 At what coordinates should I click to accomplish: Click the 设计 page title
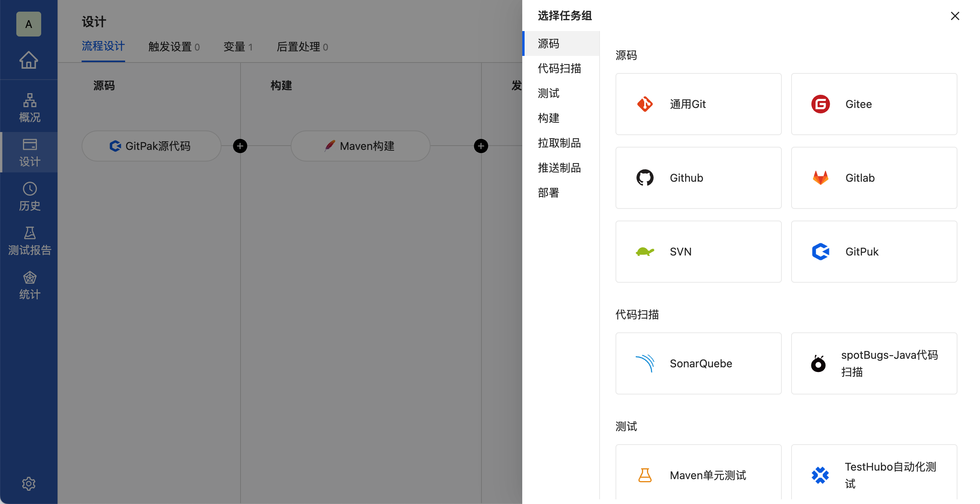click(94, 22)
